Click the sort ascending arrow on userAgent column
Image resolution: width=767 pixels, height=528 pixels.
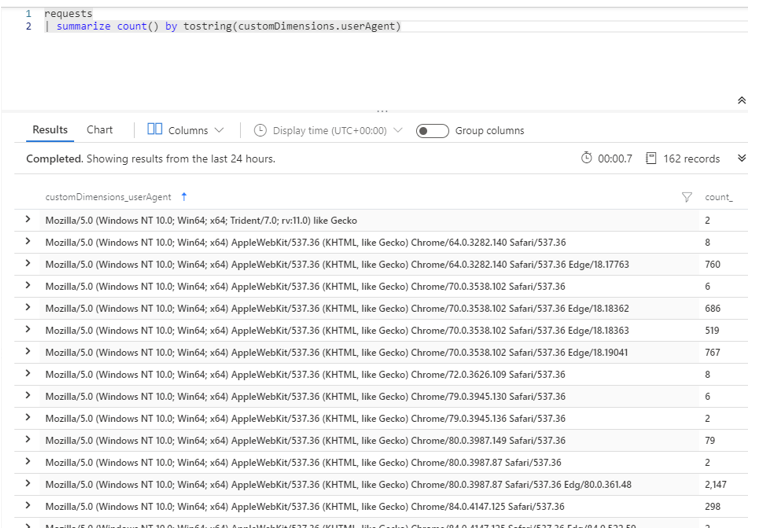tap(184, 197)
